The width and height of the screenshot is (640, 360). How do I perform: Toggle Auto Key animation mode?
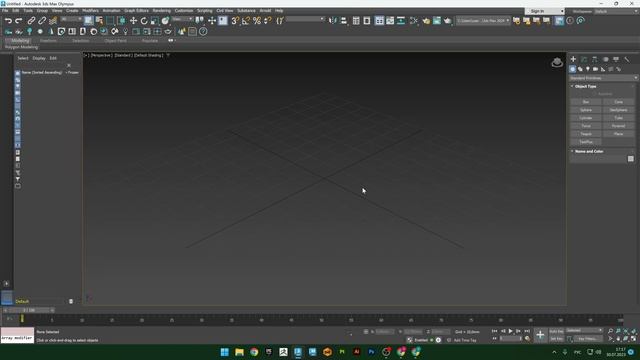pyautogui.click(x=556, y=331)
